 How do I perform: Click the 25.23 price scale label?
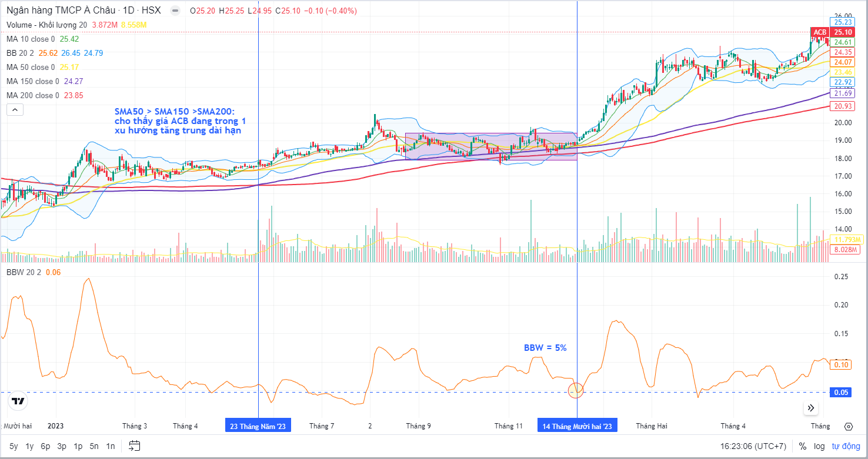[842, 22]
